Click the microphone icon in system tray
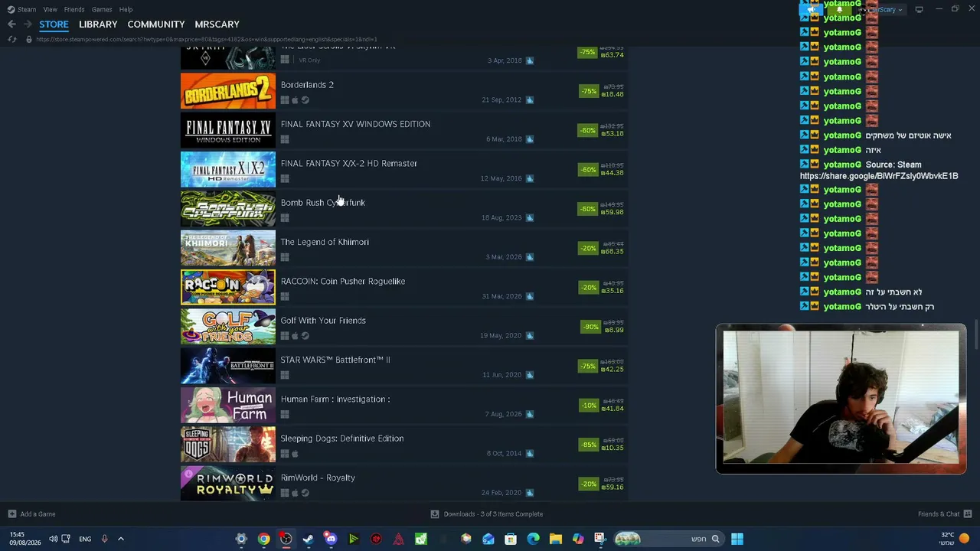Screen dimensions: 980x551 coord(104,539)
